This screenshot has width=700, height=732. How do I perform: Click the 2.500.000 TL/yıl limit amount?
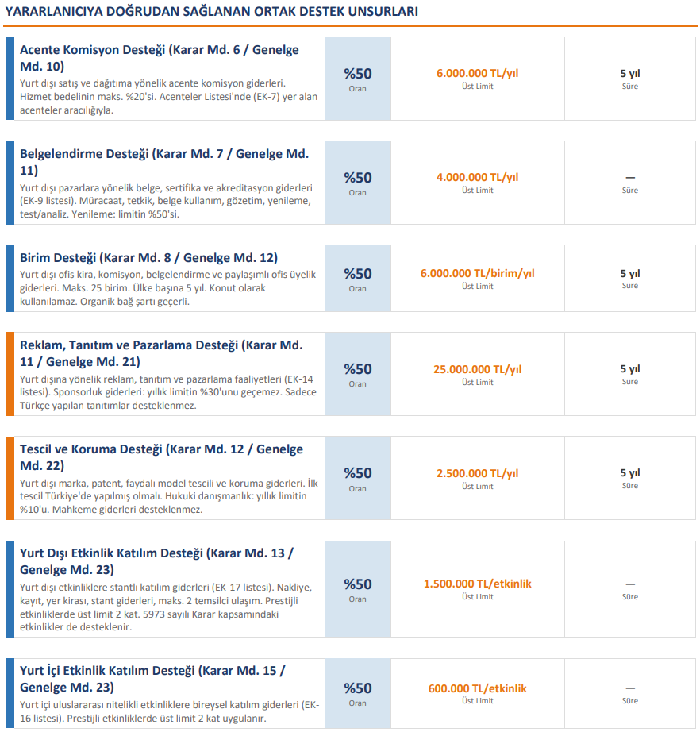[477, 473]
